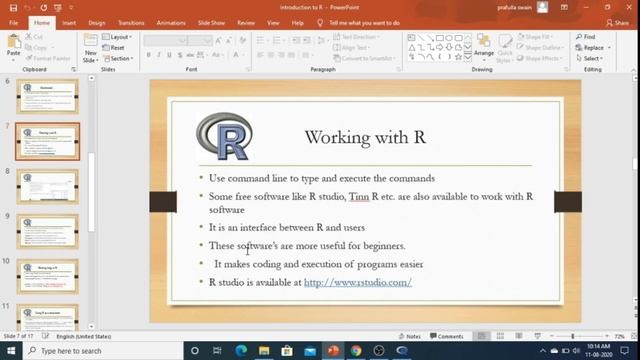Select the right arrow shape in the gallery

(x=440, y=48)
